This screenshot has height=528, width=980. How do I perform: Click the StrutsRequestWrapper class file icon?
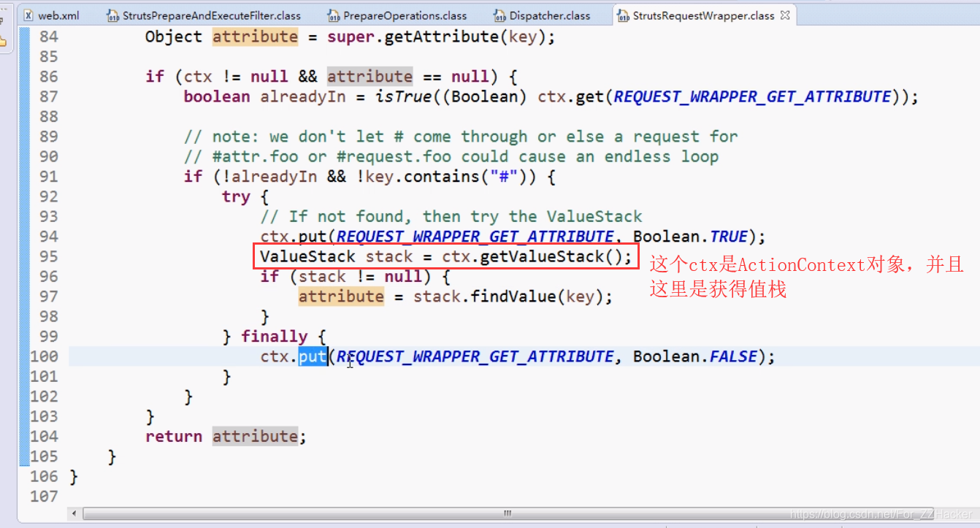point(623,15)
